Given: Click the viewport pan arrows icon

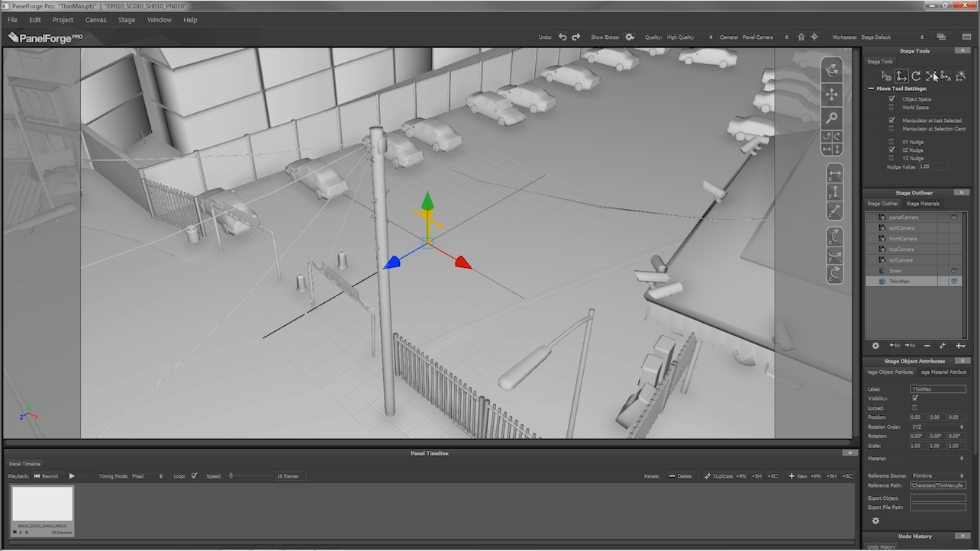Looking at the screenshot, I should click(x=832, y=94).
